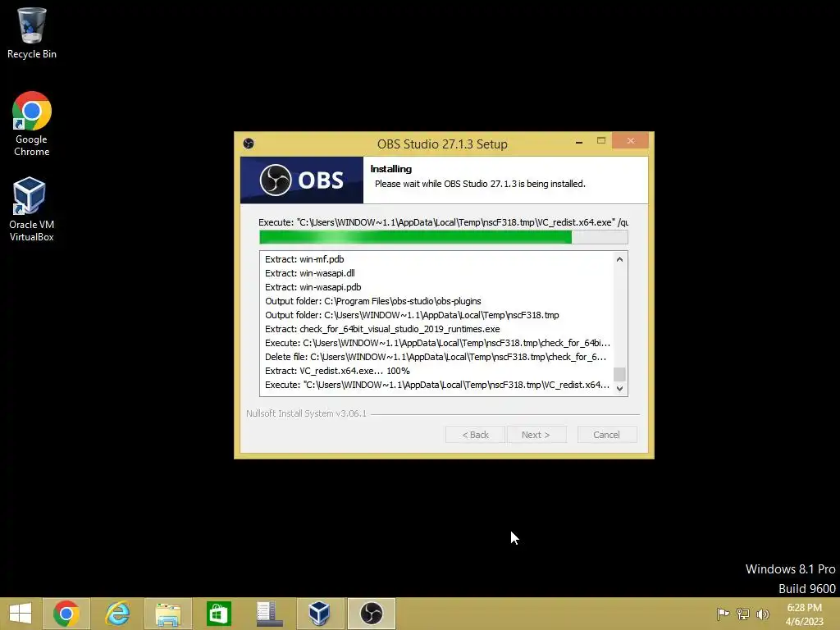The height and width of the screenshot is (630, 840).
Task: Select log line 'Extract: win-wasapi.dll'
Action: (309, 273)
